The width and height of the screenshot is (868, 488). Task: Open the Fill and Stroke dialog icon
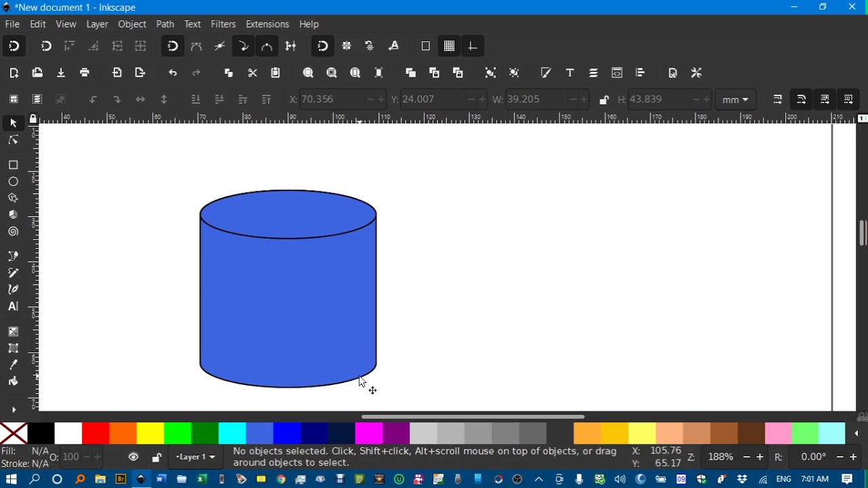[546, 73]
